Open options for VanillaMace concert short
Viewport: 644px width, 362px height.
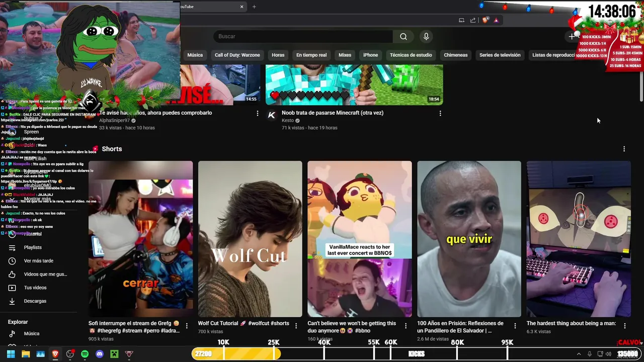[x=406, y=326]
